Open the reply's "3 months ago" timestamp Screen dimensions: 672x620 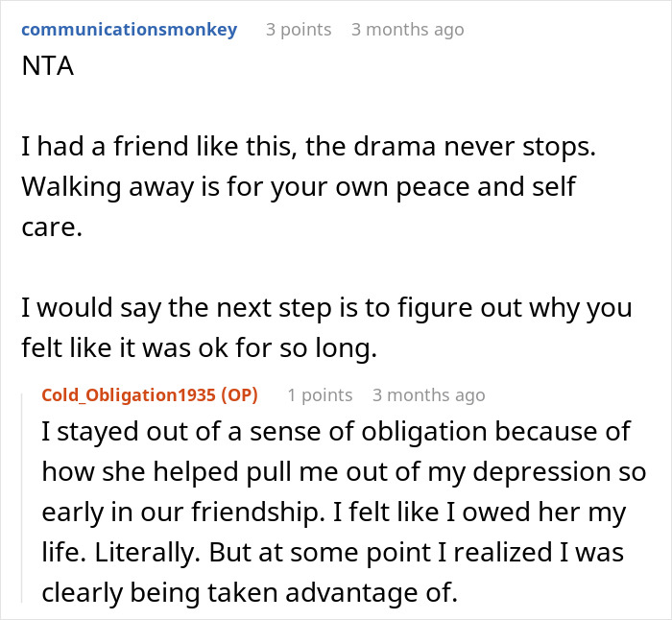[x=428, y=395]
